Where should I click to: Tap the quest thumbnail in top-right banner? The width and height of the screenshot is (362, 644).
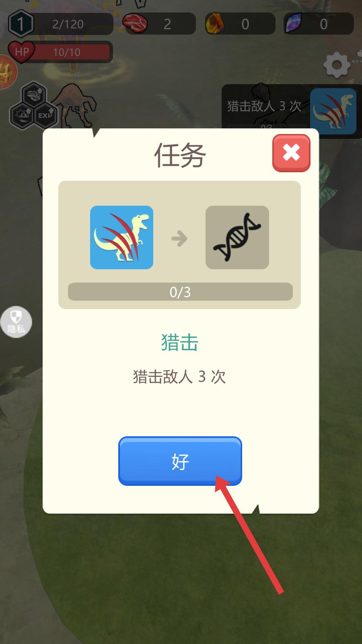pos(333,111)
